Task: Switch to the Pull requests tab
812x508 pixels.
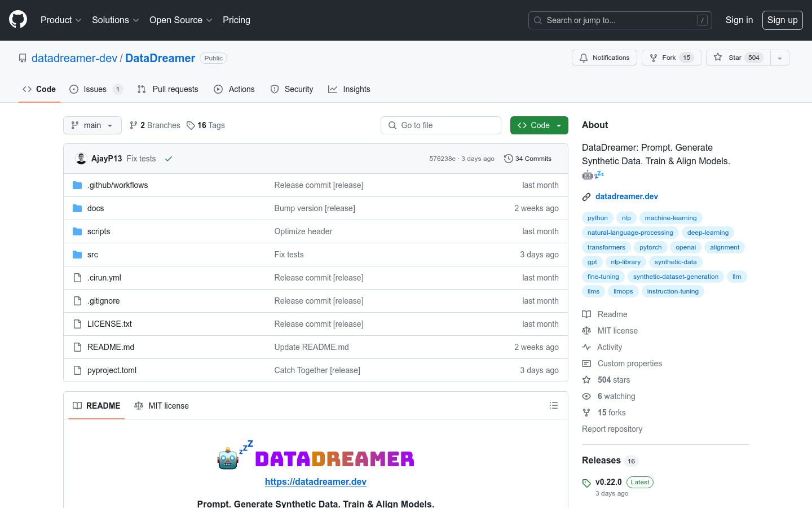Action: (168, 89)
